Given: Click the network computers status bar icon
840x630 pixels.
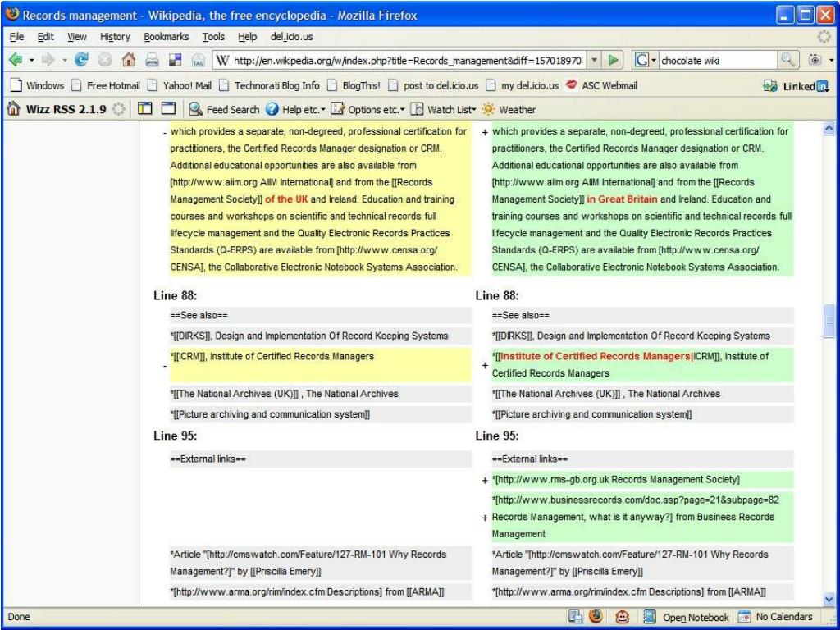Looking at the screenshot, I should (x=576, y=617).
